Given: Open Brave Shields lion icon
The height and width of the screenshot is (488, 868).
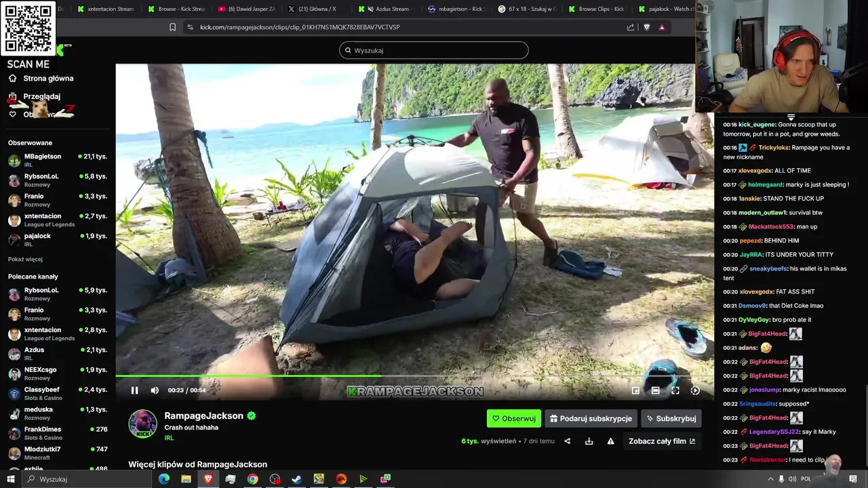Looking at the screenshot, I should coord(646,27).
